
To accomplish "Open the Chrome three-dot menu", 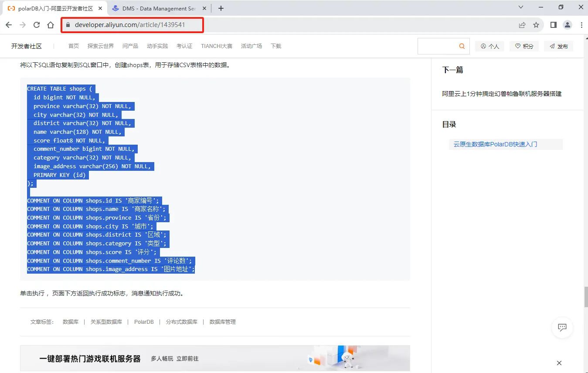I will click(582, 25).
